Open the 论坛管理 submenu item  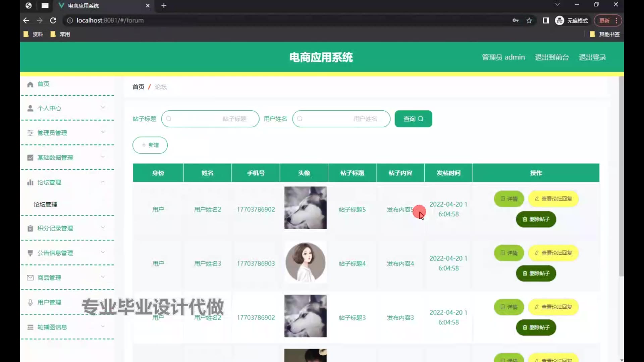tap(45, 204)
